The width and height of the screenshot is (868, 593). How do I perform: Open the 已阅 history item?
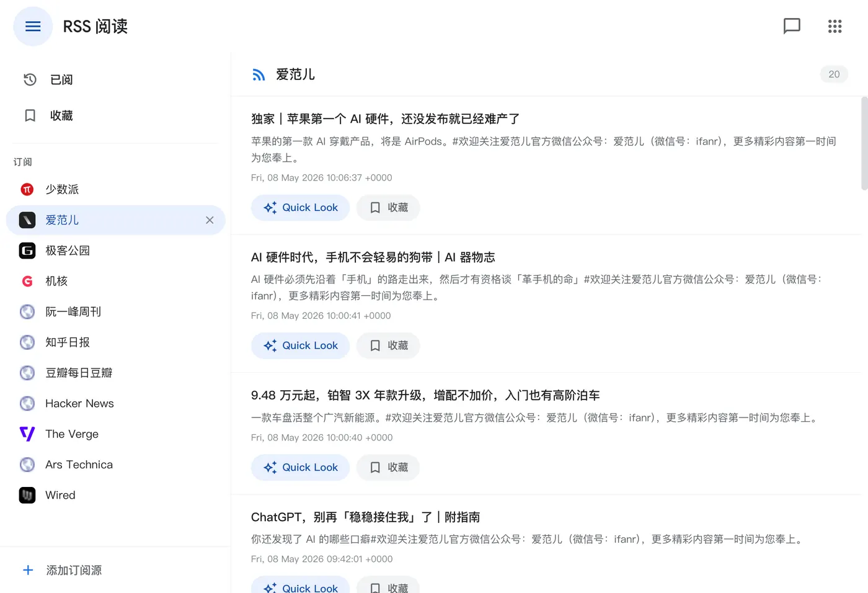click(x=115, y=79)
